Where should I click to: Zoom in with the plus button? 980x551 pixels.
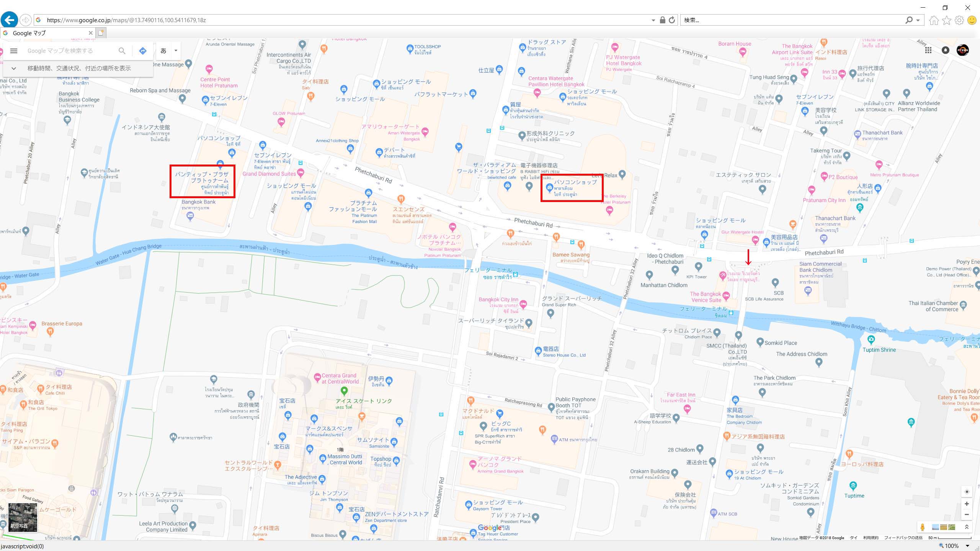[x=967, y=504]
